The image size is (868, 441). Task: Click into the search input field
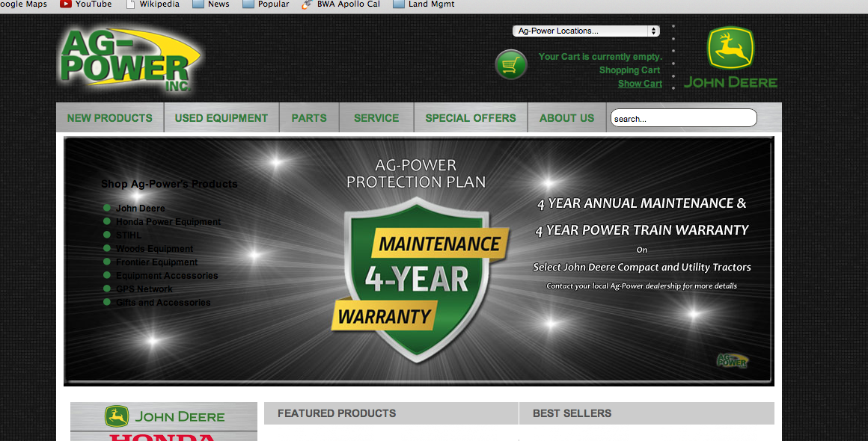click(684, 118)
